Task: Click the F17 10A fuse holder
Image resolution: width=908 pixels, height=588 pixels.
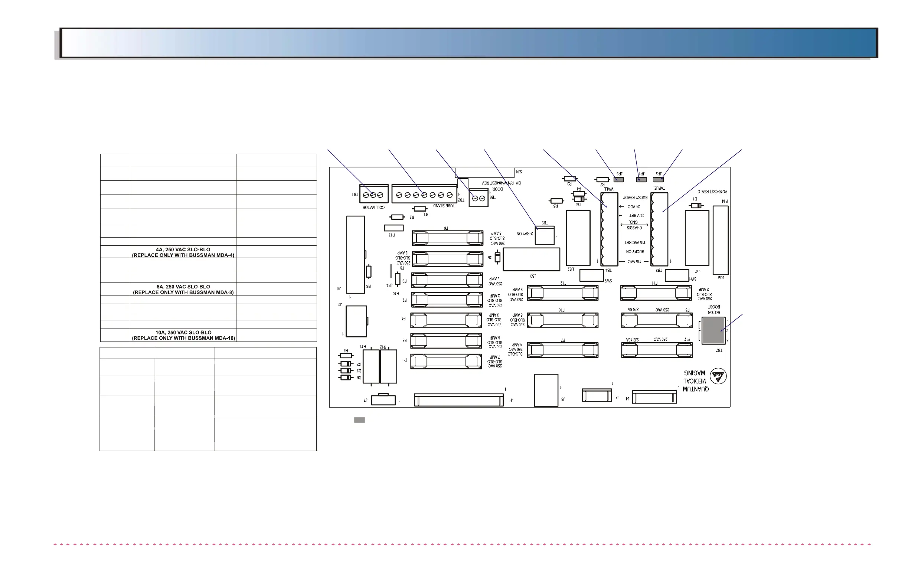Action: 657,350
